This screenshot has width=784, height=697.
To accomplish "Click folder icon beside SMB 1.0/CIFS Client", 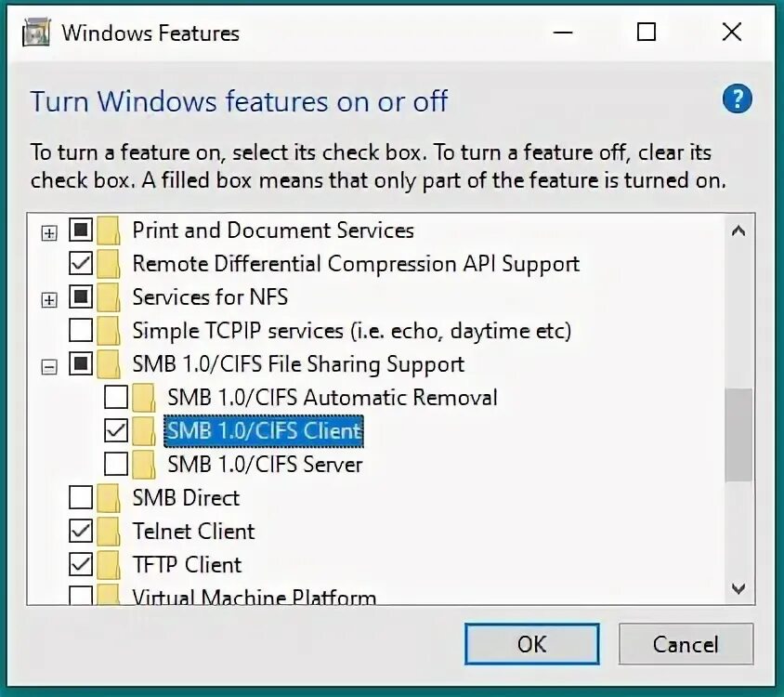I will (144, 431).
